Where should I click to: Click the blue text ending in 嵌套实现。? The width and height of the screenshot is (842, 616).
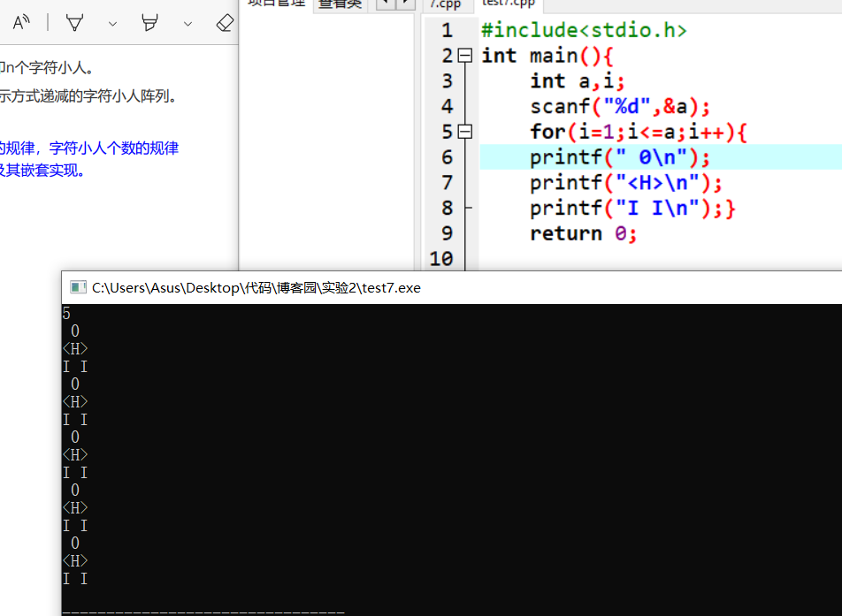(x=42, y=171)
